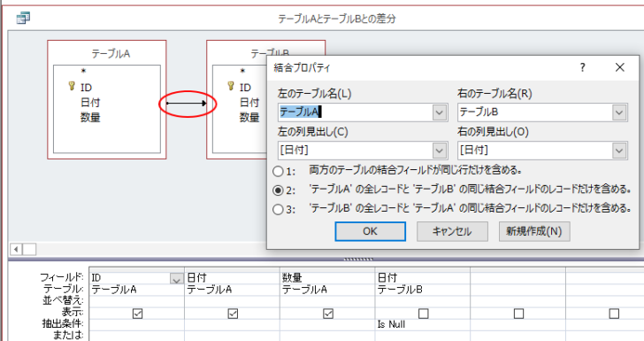This screenshot has width=644, height=341.
Task: Expand the 左の列見出し dropdown
Action: (440, 151)
